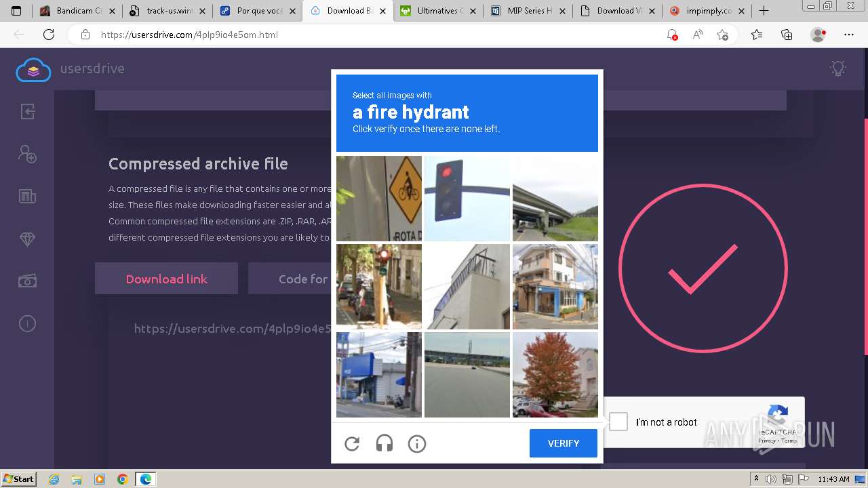Open the reCAPTCHA Privacy link
This screenshot has height=488, width=868.
[766, 441]
